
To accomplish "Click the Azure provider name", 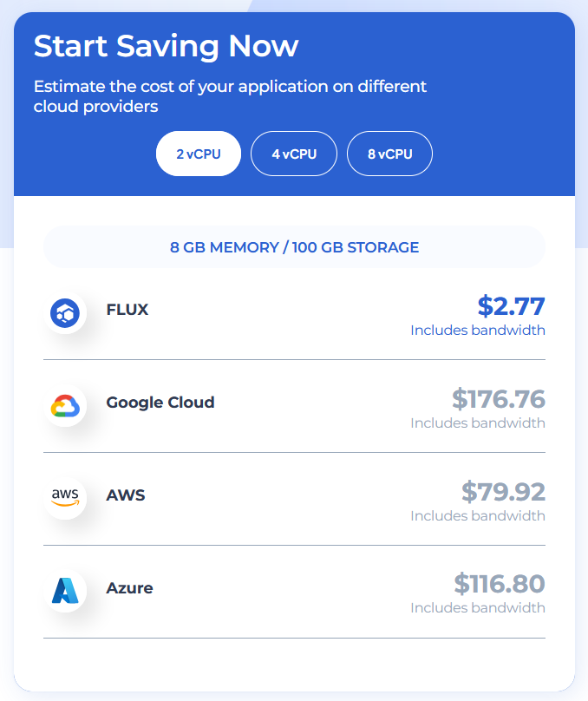I will point(129,588).
